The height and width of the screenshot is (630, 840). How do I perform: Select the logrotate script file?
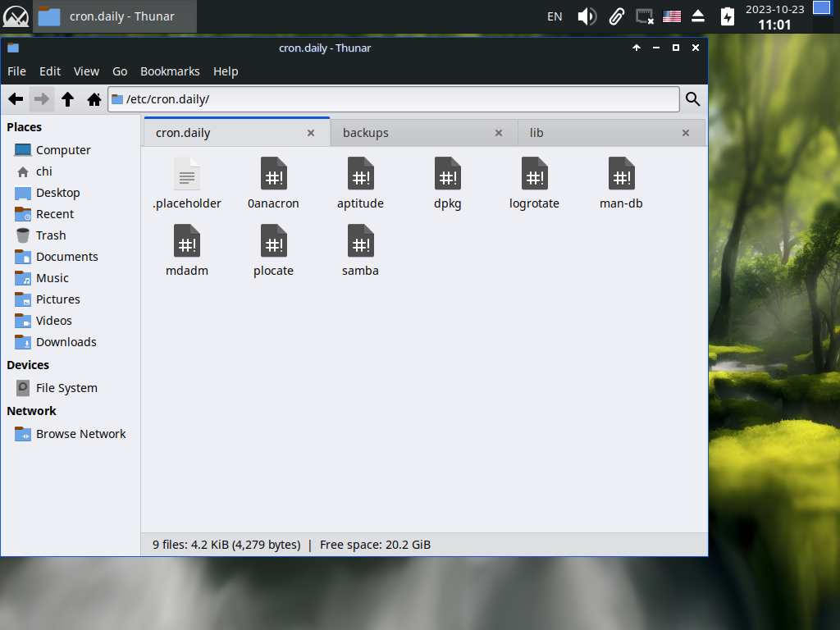(534, 184)
